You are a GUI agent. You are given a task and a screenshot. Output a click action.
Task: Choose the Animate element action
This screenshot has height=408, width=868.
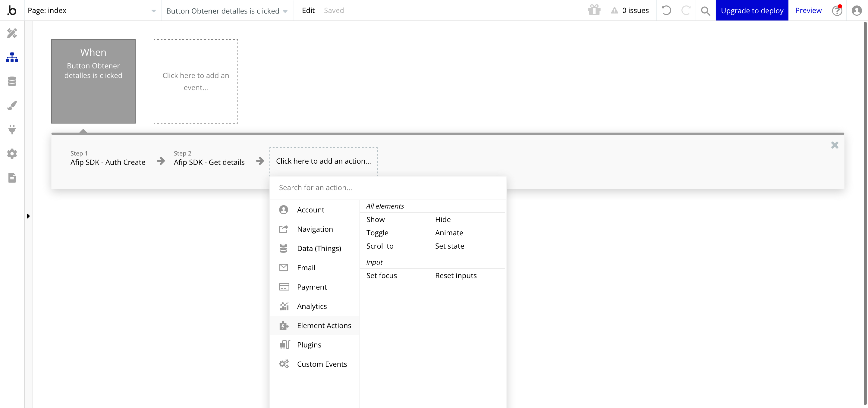coord(449,233)
